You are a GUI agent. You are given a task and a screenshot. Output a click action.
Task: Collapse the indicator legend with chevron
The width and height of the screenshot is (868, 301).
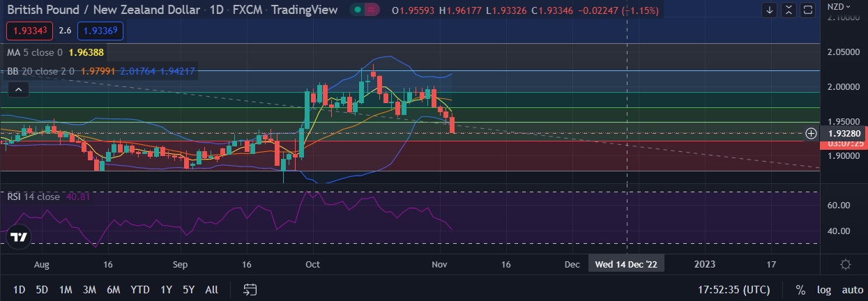pos(18,88)
